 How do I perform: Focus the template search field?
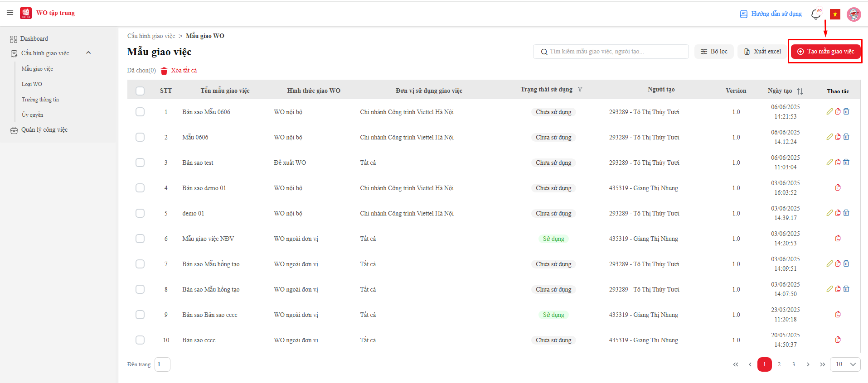(611, 52)
